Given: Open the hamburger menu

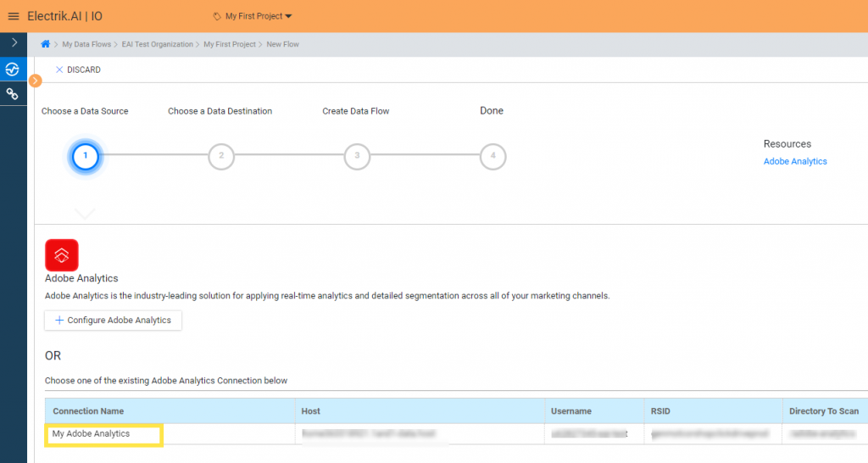Looking at the screenshot, I should pos(14,17).
